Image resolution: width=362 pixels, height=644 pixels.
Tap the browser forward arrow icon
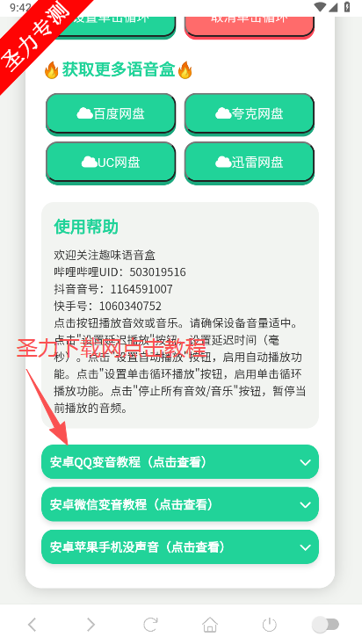pyautogui.click(x=90, y=625)
